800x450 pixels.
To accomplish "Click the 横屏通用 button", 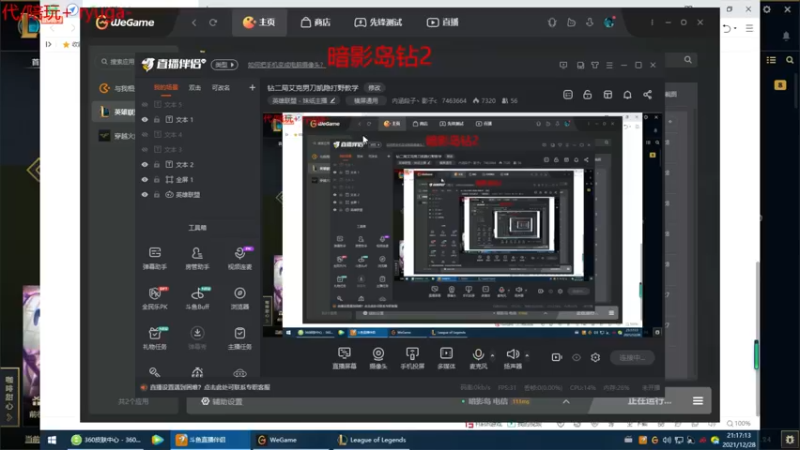I will coord(366,101).
